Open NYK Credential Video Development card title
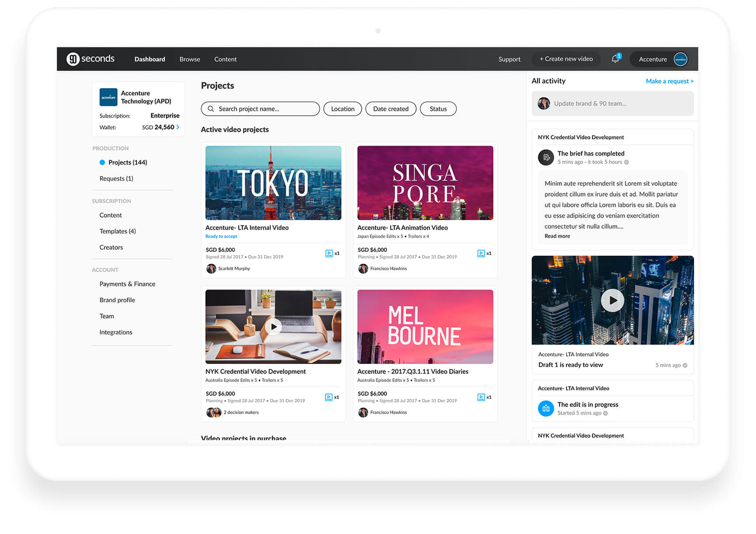756x534 pixels. tap(255, 372)
